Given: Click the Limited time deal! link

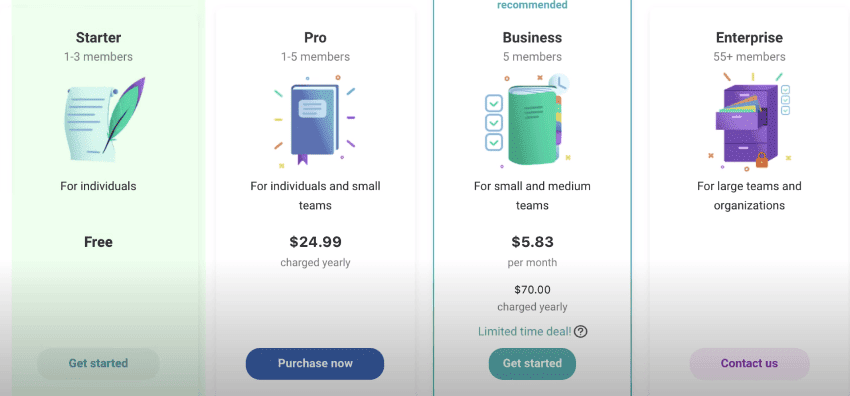Looking at the screenshot, I should 525,331.
